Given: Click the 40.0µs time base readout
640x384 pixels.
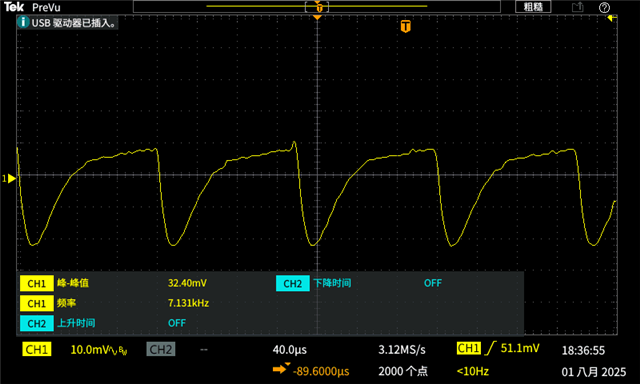Looking at the screenshot, I should pyautogui.click(x=290, y=350).
